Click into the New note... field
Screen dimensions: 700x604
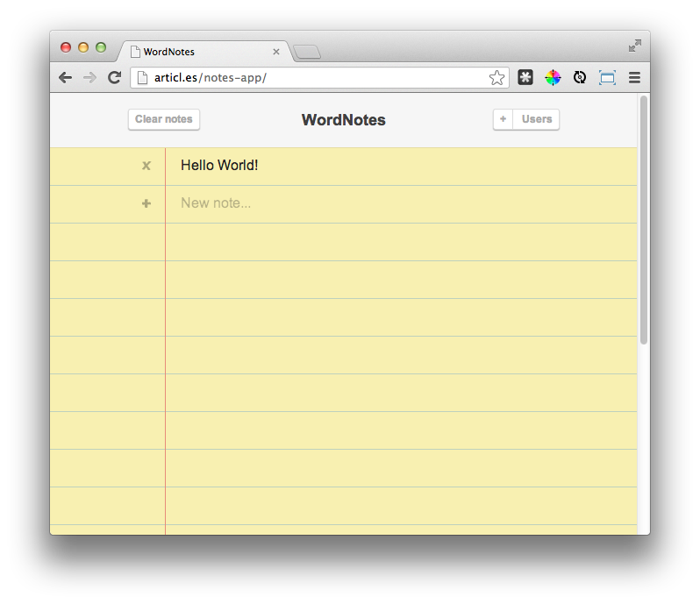(x=402, y=203)
